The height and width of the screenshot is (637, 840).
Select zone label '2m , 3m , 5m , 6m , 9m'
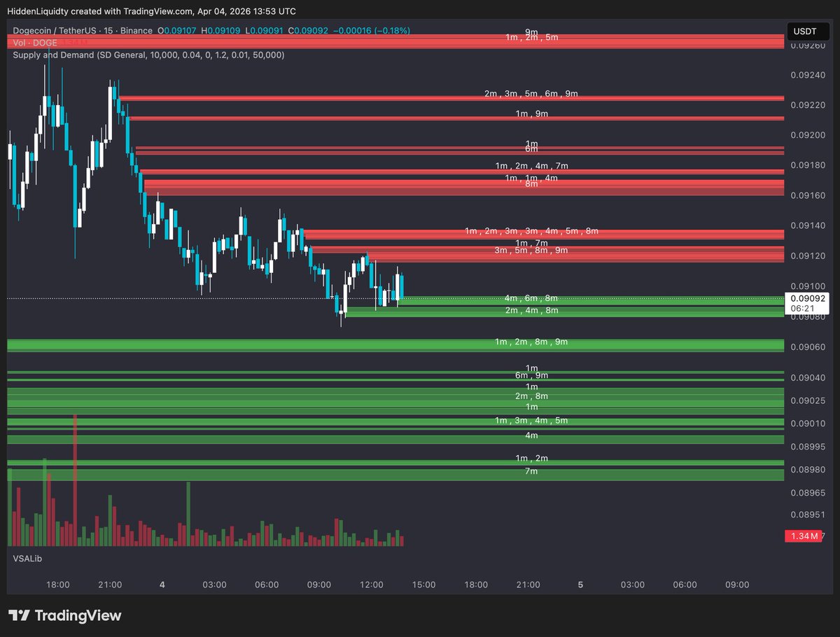pyautogui.click(x=531, y=94)
